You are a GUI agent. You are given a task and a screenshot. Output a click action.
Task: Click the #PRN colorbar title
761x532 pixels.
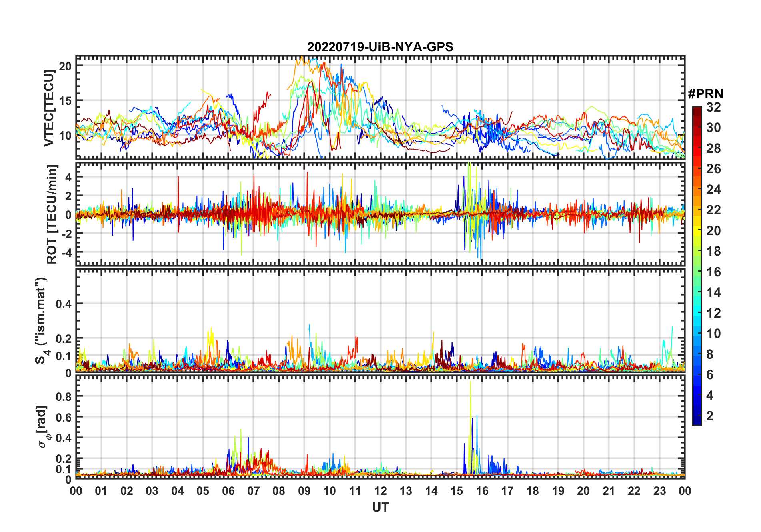click(706, 94)
